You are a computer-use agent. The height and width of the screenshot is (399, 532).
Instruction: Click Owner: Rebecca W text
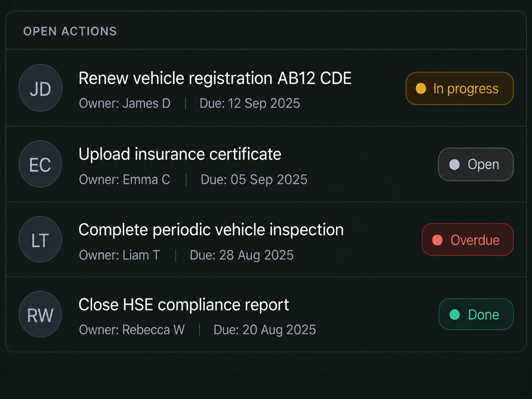132,330
